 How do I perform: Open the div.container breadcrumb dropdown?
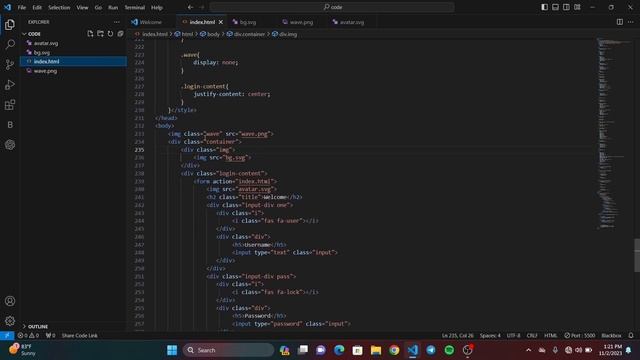coord(246,34)
